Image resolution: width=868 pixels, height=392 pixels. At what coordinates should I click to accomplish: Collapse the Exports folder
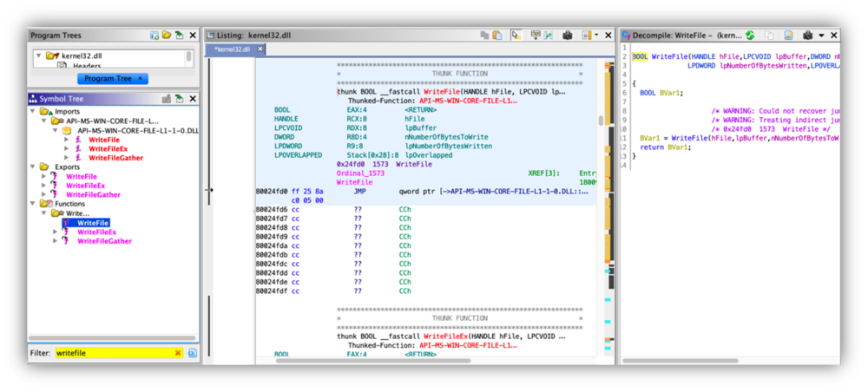coord(33,167)
